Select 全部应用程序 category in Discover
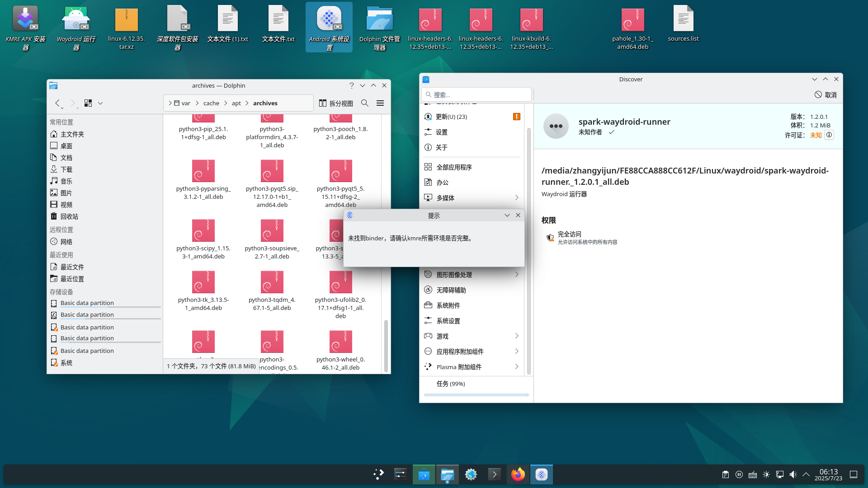 (x=472, y=167)
